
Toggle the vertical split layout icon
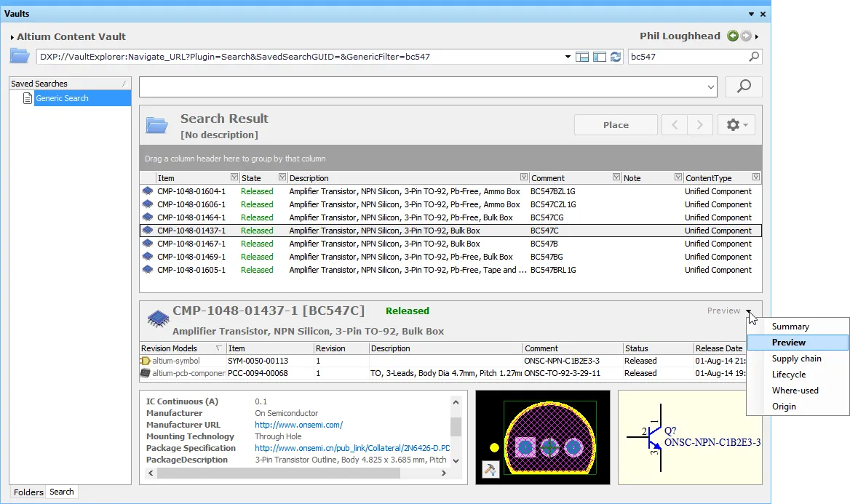click(x=600, y=57)
